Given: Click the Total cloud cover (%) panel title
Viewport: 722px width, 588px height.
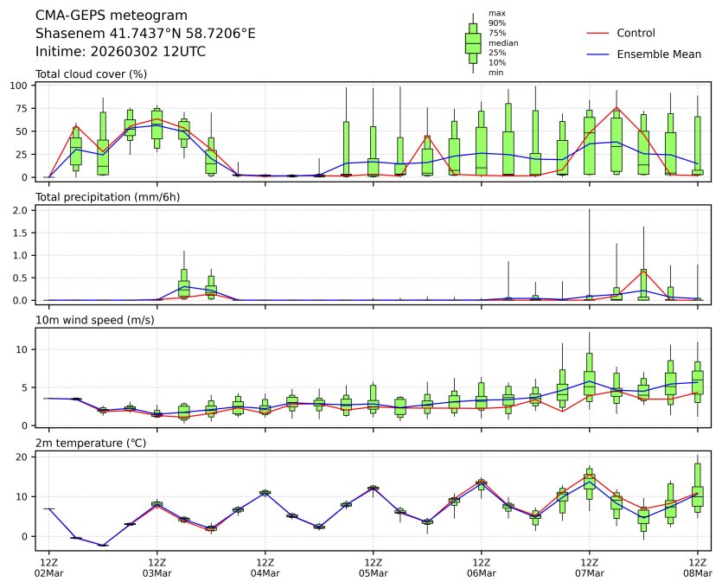Looking at the screenshot, I should click(x=91, y=74).
